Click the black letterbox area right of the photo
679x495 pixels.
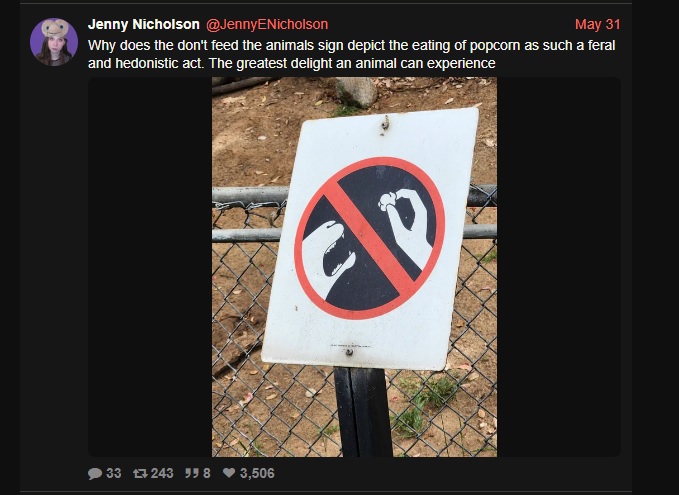point(559,267)
